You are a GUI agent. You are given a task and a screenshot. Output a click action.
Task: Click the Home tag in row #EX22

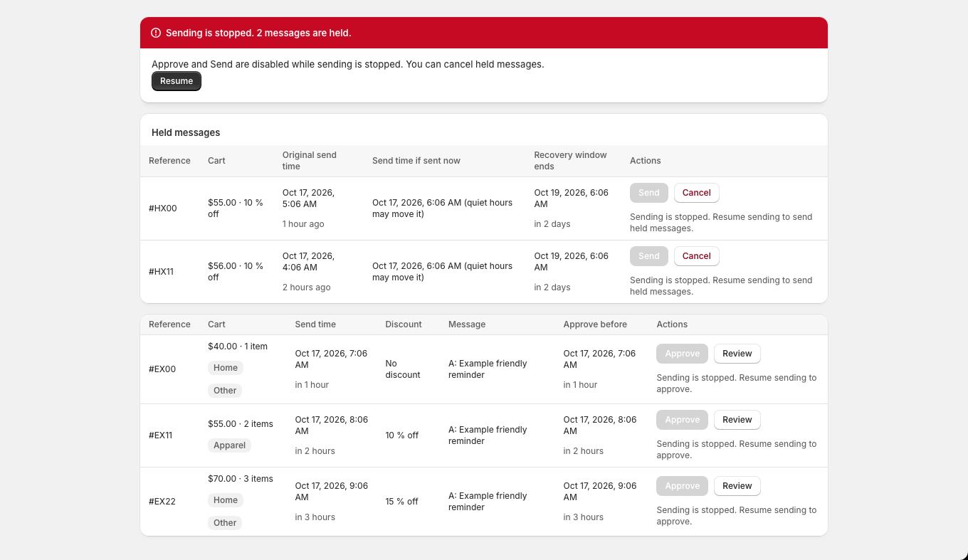click(x=226, y=500)
